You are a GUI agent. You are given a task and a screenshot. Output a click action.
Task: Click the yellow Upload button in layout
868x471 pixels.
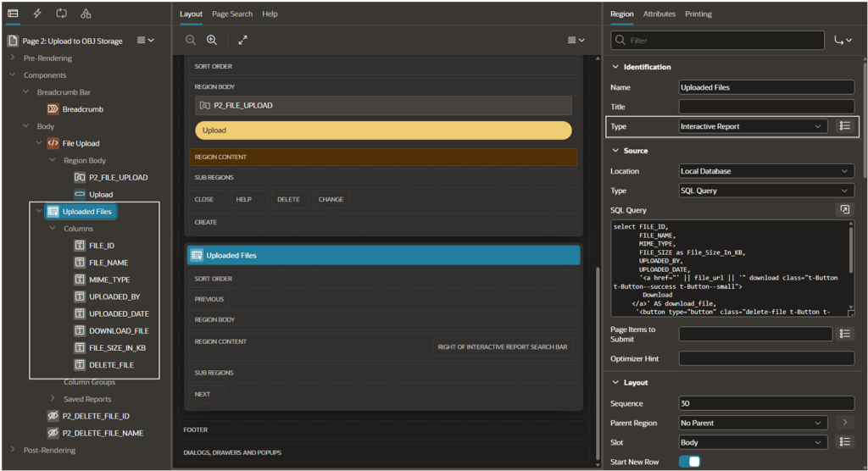point(383,130)
